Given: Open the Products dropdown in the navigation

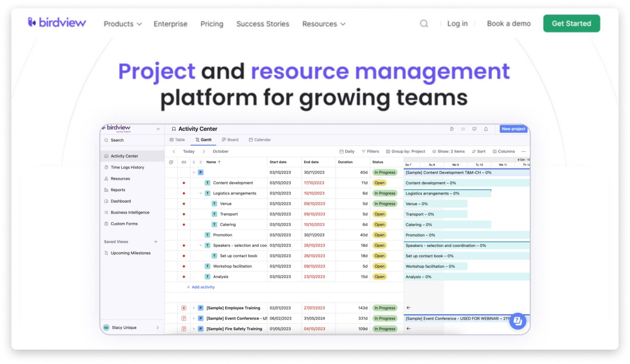Looking at the screenshot, I should coord(122,24).
